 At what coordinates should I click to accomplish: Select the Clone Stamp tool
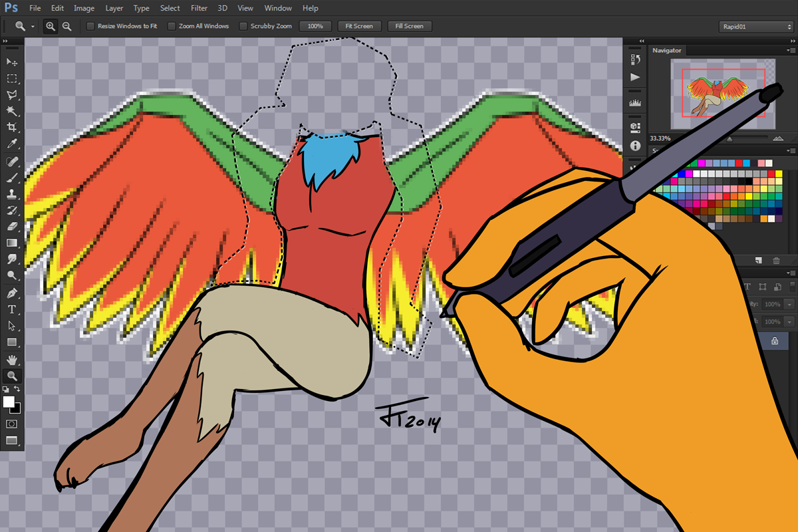coord(12,194)
